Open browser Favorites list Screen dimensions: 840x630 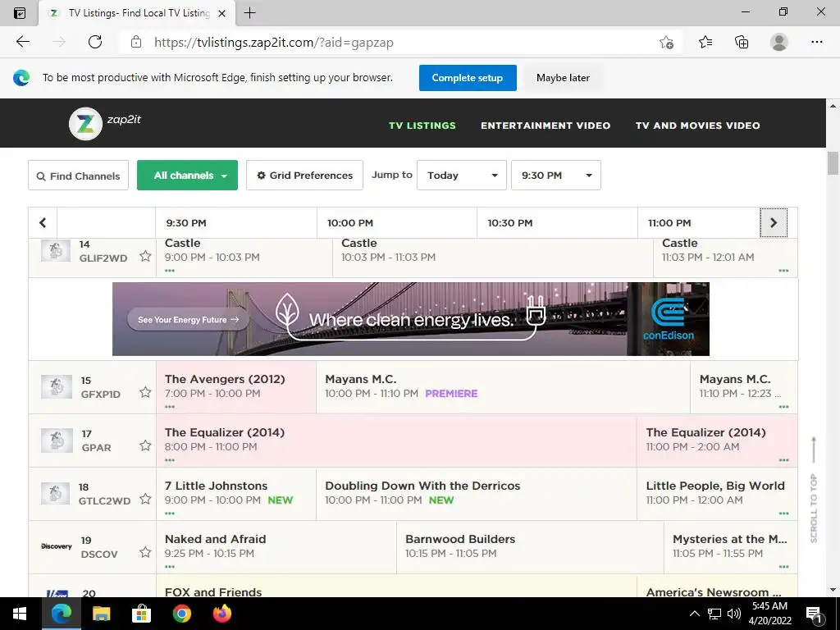[x=705, y=42]
